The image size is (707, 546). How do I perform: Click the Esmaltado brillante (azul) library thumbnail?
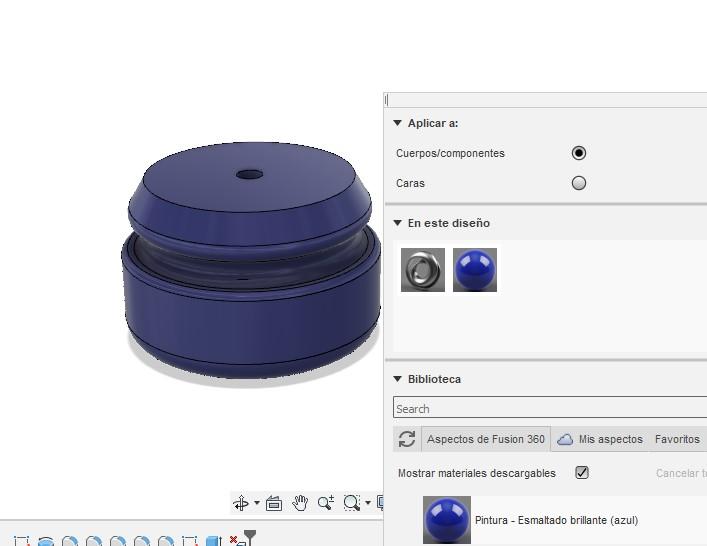[447, 520]
